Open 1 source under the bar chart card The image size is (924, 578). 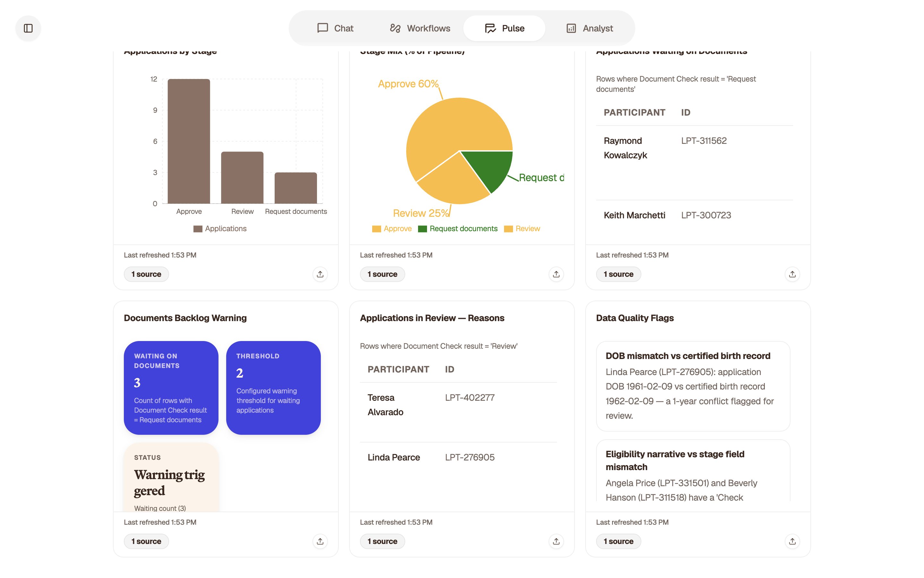pyautogui.click(x=146, y=274)
